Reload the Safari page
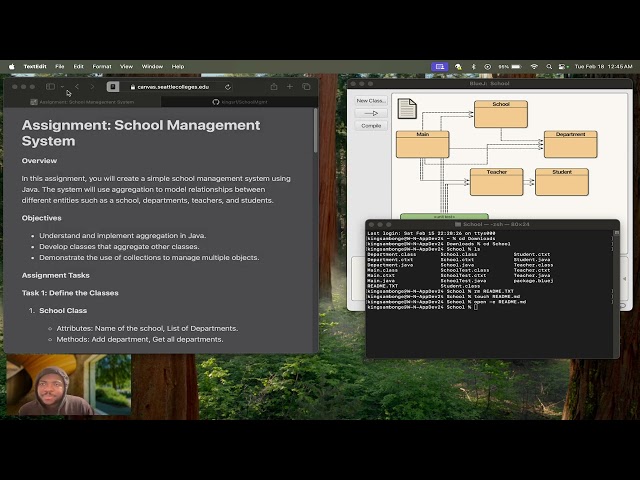This screenshot has width=640, height=480. coord(228,87)
